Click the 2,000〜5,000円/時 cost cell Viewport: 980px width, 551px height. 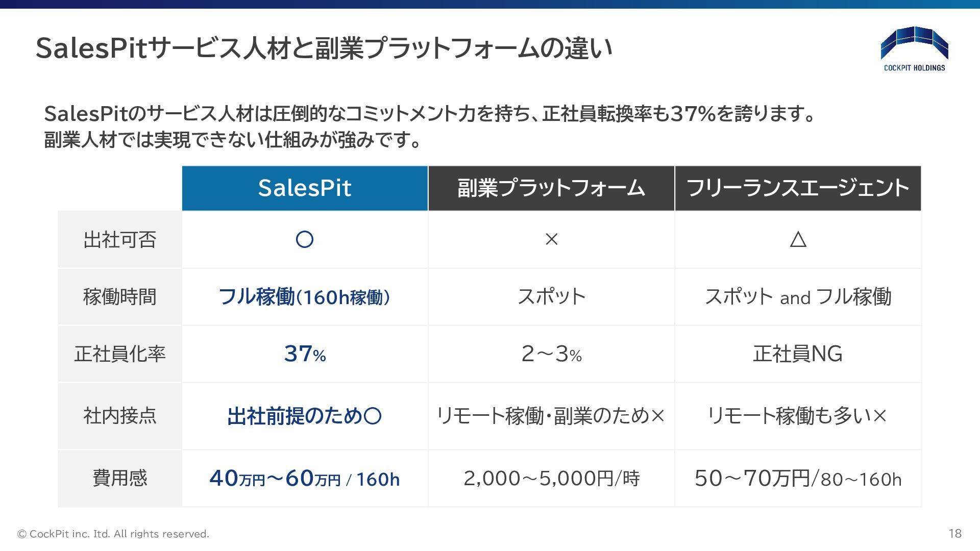pyautogui.click(x=551, y=479)
